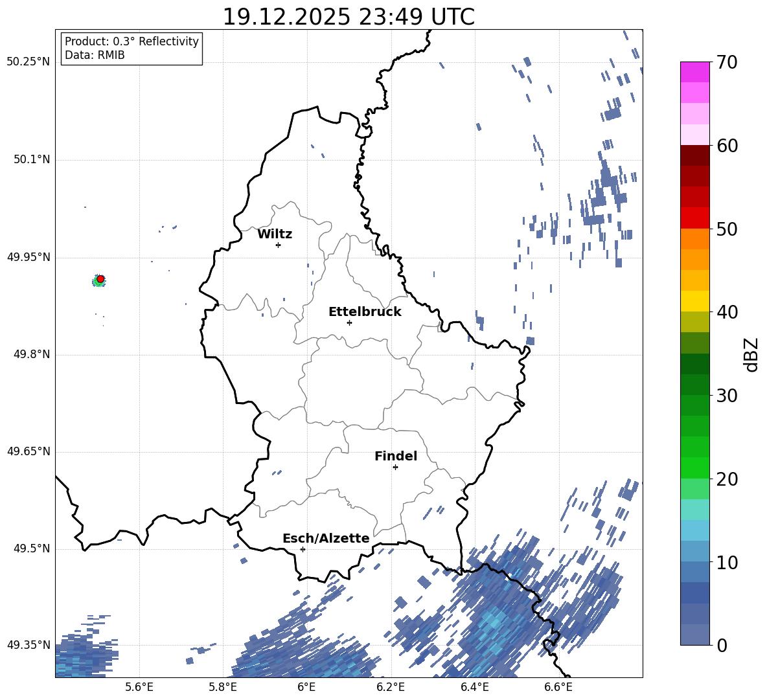Click the title 19.12.2025 23:49 UTC

349,17
